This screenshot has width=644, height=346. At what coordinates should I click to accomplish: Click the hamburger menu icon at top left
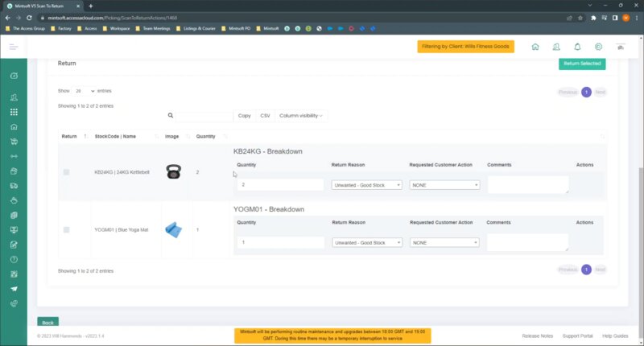(14, 47)
